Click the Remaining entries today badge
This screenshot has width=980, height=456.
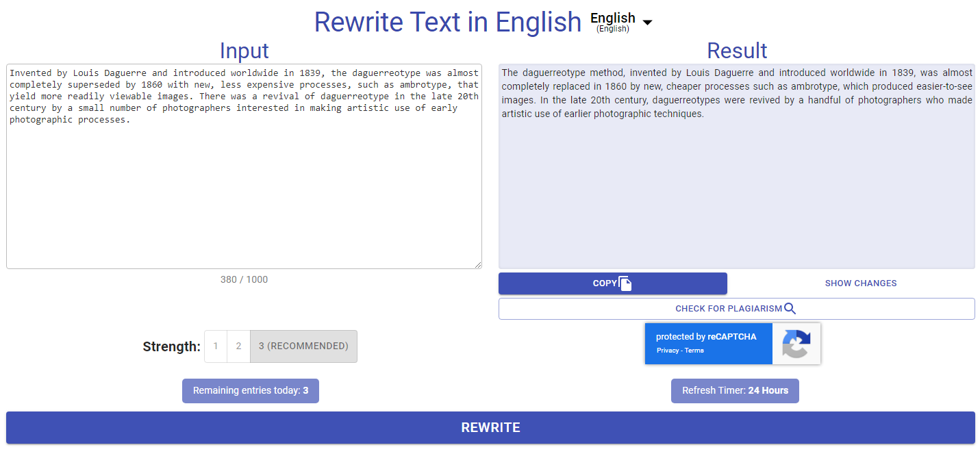click(251, 391)
